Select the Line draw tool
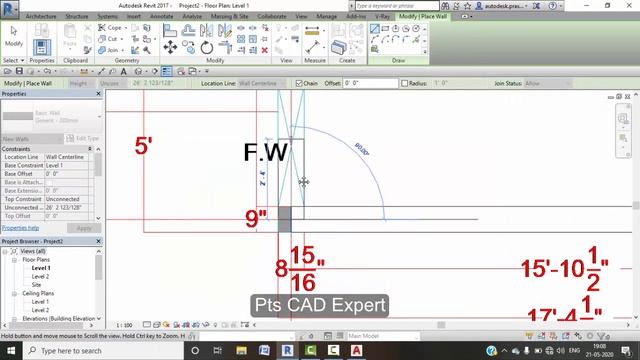The width and height of the screenshot is (640, 360). pyautogui.click(x=375, y=29)
